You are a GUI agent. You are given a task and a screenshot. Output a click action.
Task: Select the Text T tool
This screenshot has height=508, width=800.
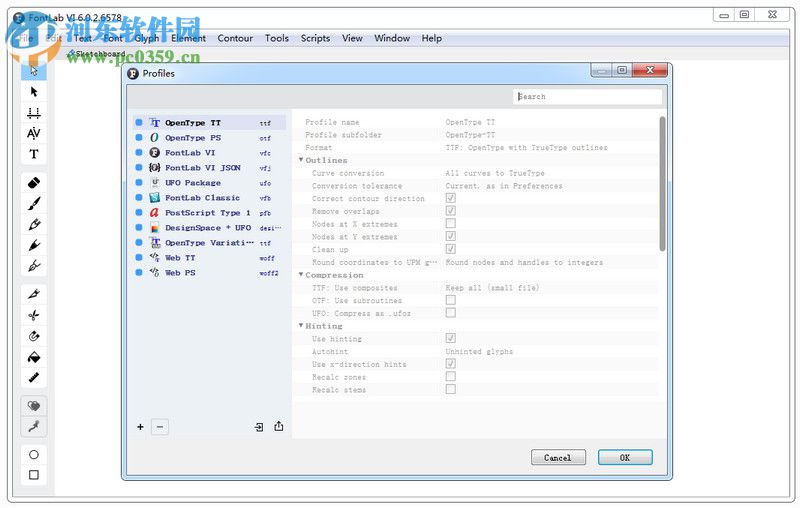[x=34, y=154]
